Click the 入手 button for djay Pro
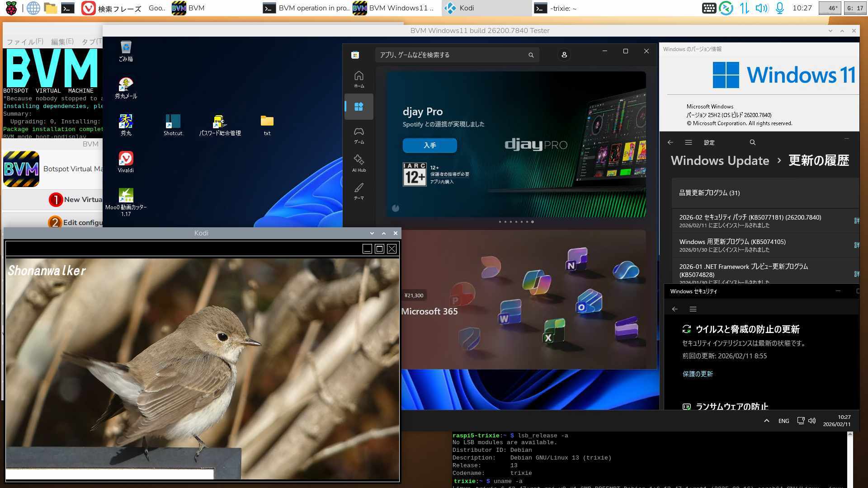This screenshot has width=868, height=488. coord(429,145)
